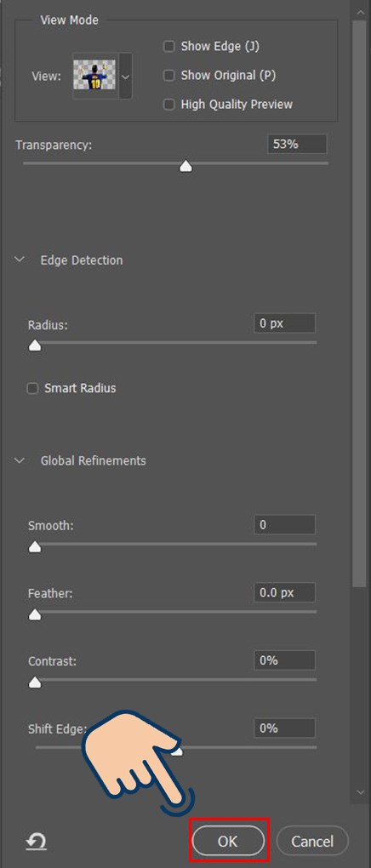Collapse the Edge Detection section
Image resolution: width=371 pixels, height=868 pixels.
click(20, 260)
